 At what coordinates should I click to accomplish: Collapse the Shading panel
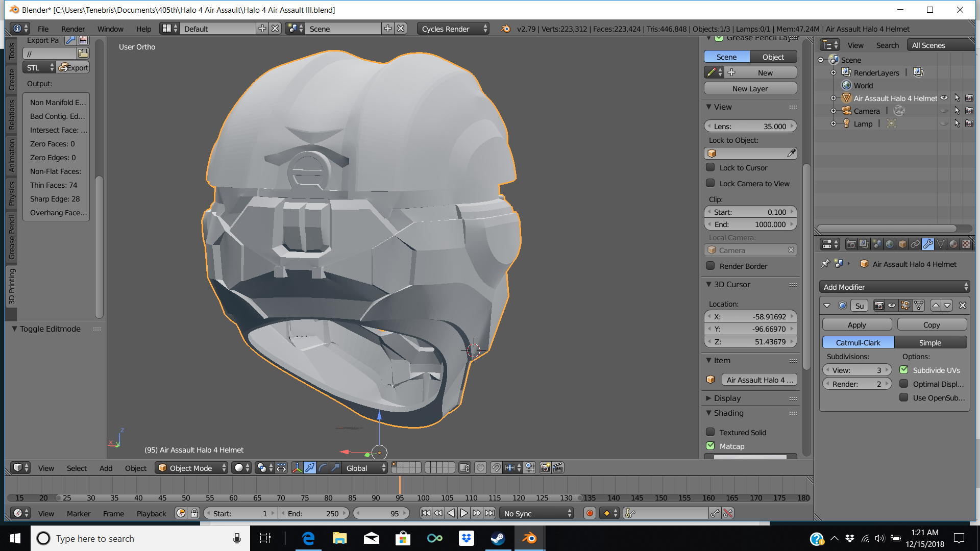pos(728,413)
